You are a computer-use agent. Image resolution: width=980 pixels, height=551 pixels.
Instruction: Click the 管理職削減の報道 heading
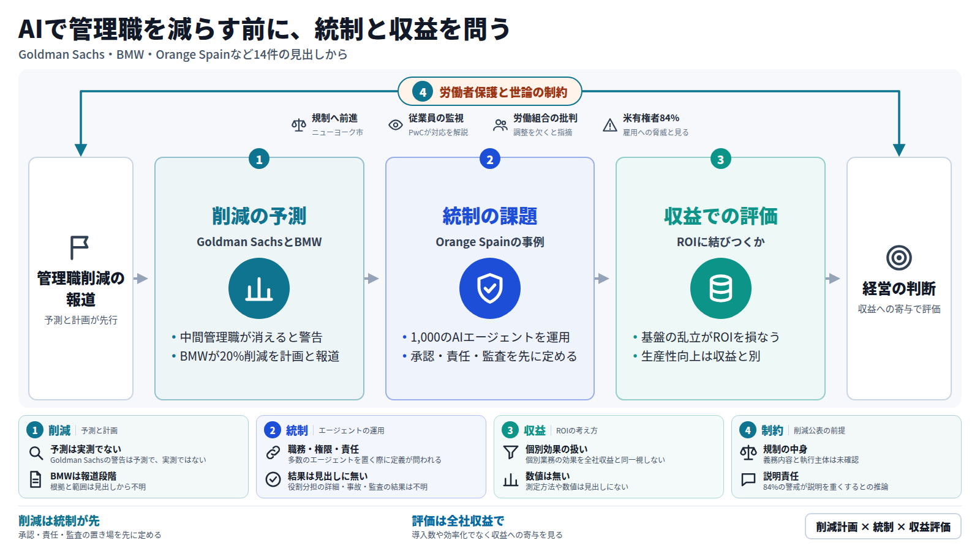coord(81,288)
